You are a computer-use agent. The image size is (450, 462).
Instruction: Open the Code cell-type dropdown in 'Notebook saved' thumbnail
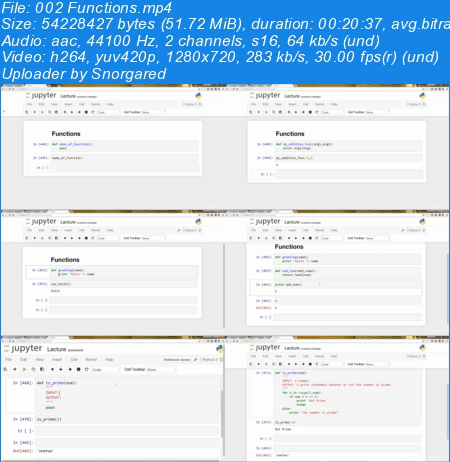pyautogui.click(x=106, y=369)
